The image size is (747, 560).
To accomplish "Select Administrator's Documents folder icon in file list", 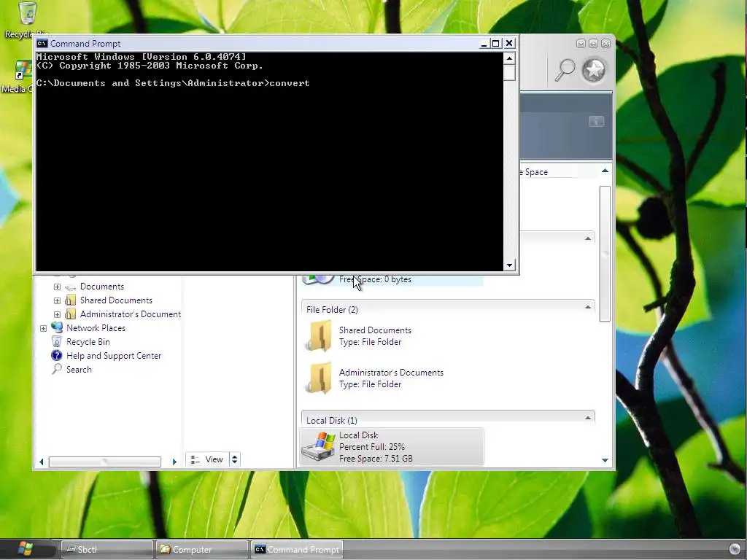I will pos(320,378).
